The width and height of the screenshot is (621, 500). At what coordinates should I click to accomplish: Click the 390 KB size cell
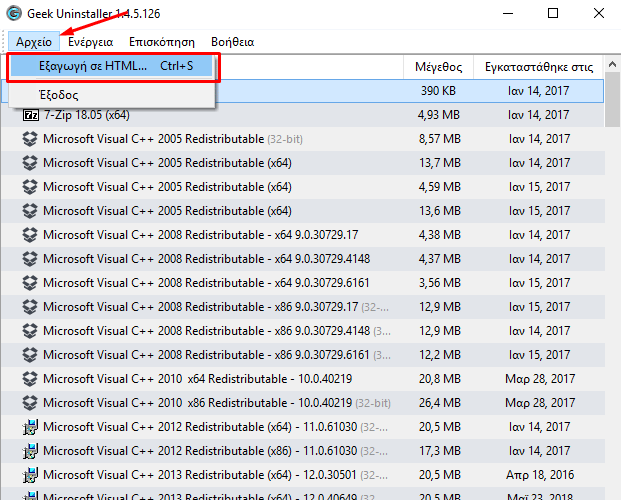click(438, 91)
